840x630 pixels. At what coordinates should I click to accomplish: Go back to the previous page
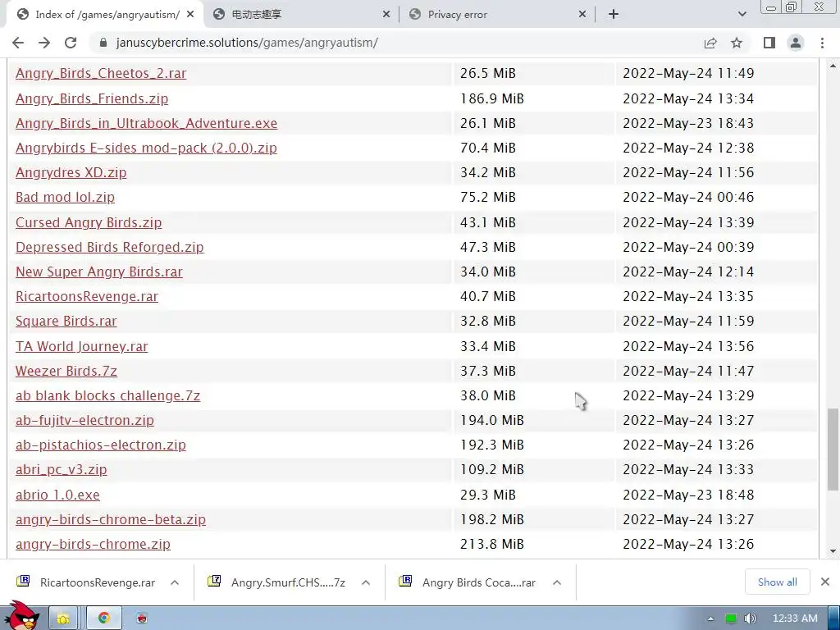pos(18,43)
